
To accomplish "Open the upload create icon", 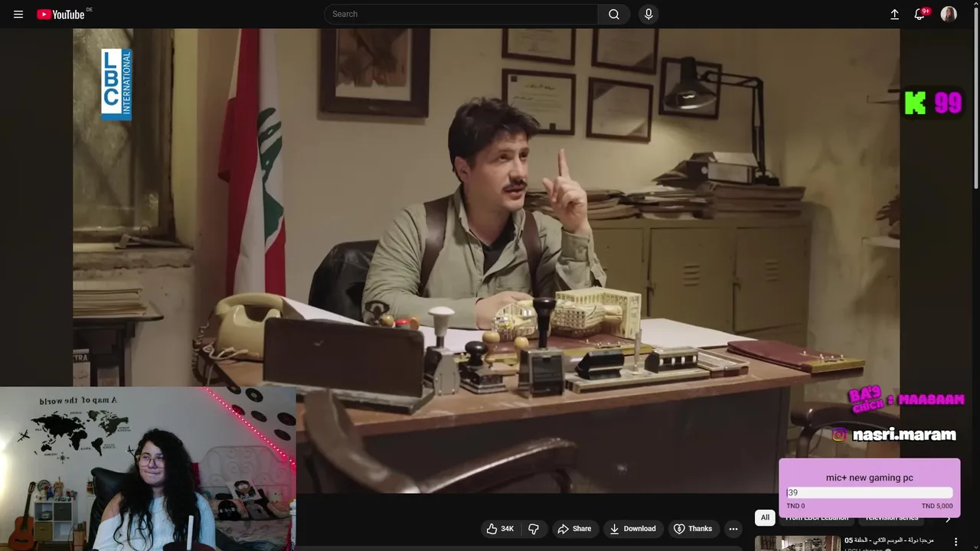I will point(894,15).
